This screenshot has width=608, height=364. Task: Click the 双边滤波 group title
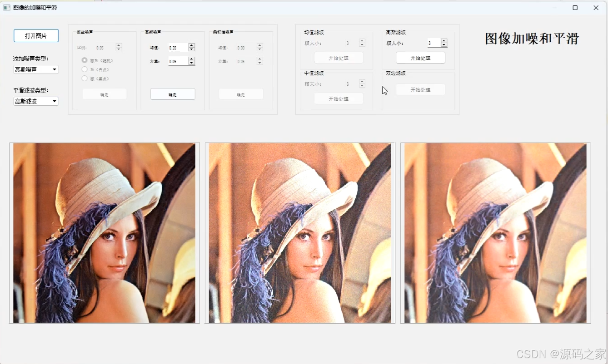(x=396, y=73)
